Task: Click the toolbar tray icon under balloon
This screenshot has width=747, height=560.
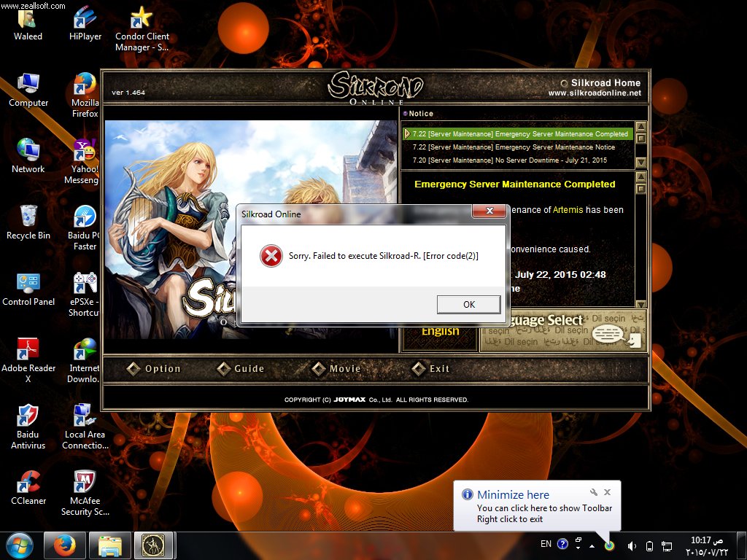Action: tap(609, 545)
